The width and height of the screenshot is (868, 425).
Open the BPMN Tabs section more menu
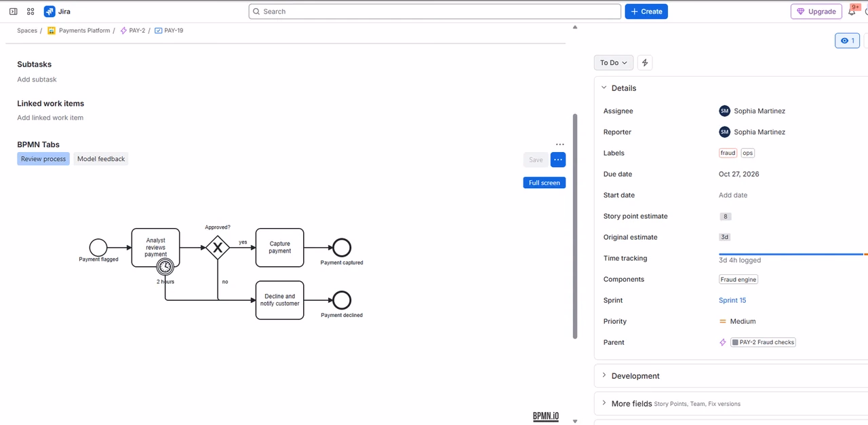(x=559, y=145)
